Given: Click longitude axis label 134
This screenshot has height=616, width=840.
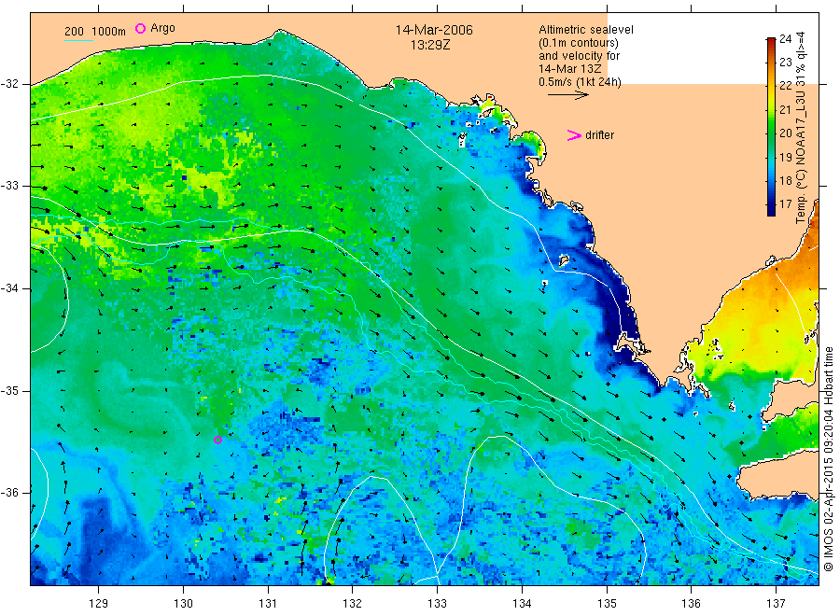Looking at the screenshot, I should tap(522, 604).
